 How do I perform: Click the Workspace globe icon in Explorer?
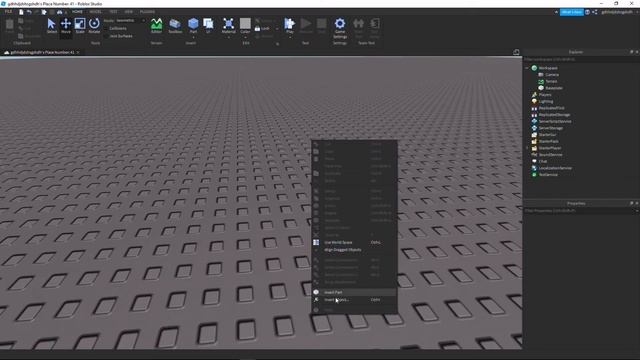click(534, 68)
